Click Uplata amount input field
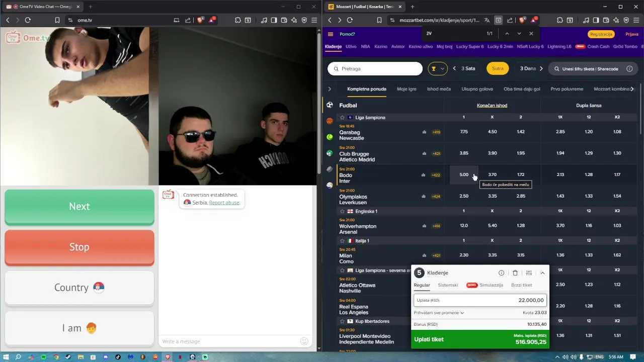Image resolution: width=644 pixels, height=362 pixels. (479, 300)
